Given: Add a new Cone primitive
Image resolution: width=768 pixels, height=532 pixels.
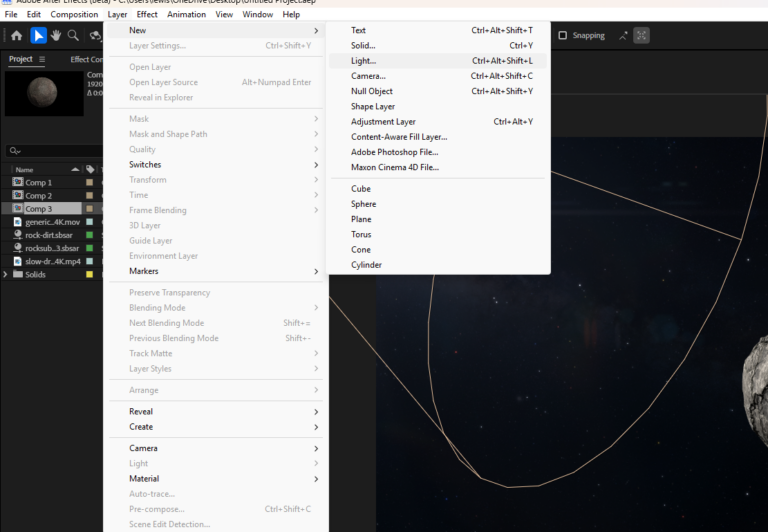Looking at the screenshot, I should (x=438, y=249).
